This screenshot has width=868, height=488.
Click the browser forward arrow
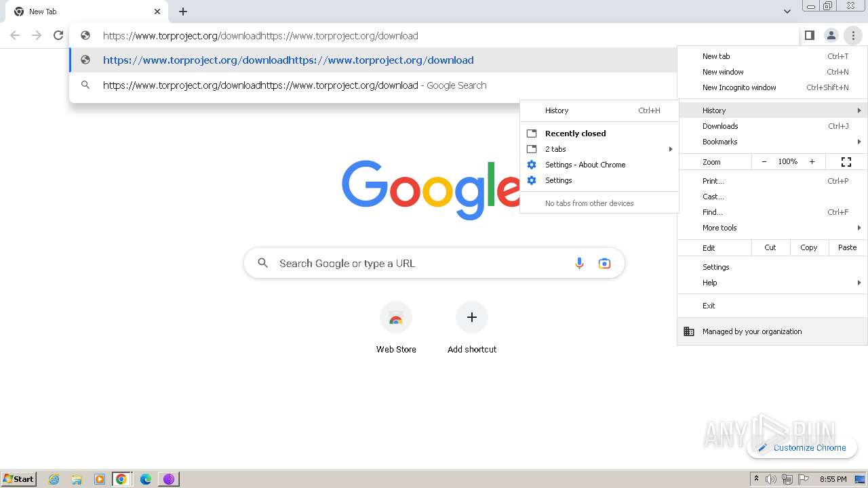tap(37, 35)
